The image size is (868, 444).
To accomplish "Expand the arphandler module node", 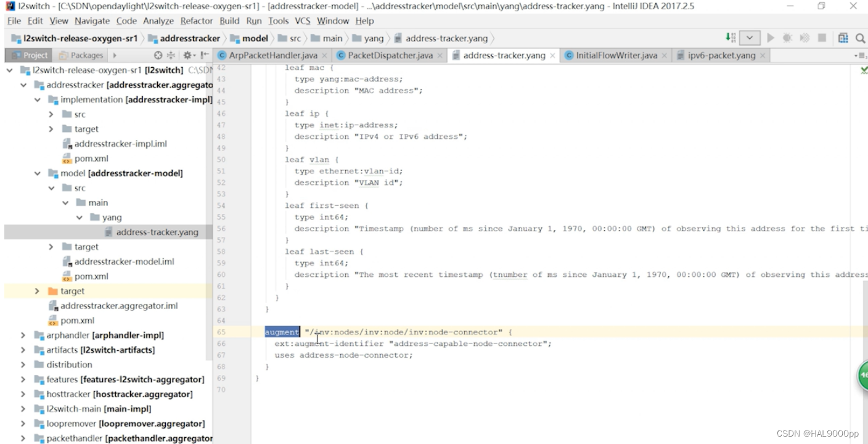I will (x=23, y=335).
